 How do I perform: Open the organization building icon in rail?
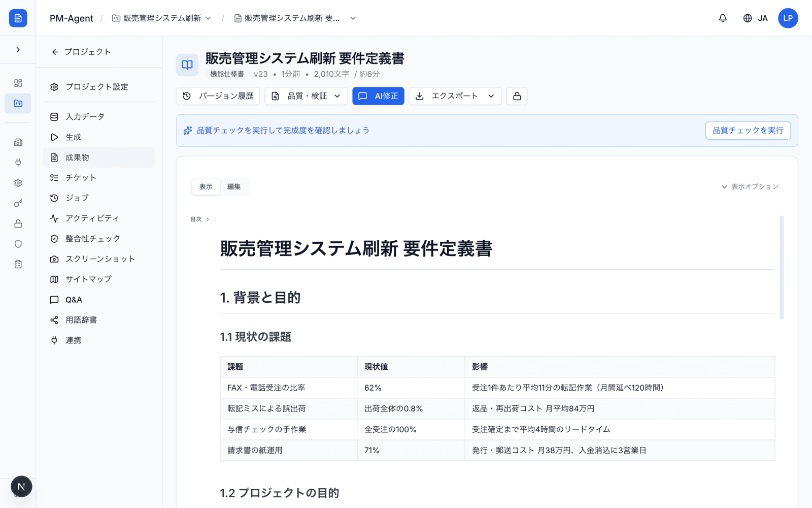[18, 142]
